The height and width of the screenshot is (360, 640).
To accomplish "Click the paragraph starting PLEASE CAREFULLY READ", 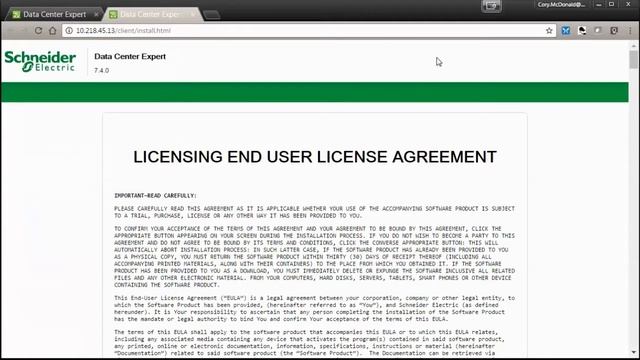I will coord(314,212).
